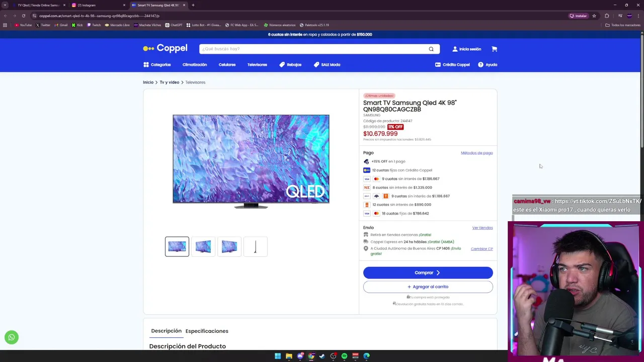Image resolution: width=644 pixels, height=362 pixels.
Task: Click the search magnifier icon
Action: [431, 49]
